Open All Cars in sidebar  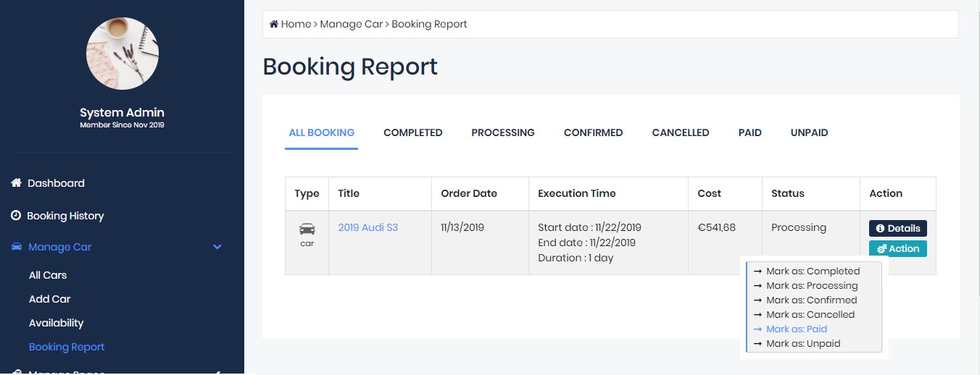pos(48,275)
